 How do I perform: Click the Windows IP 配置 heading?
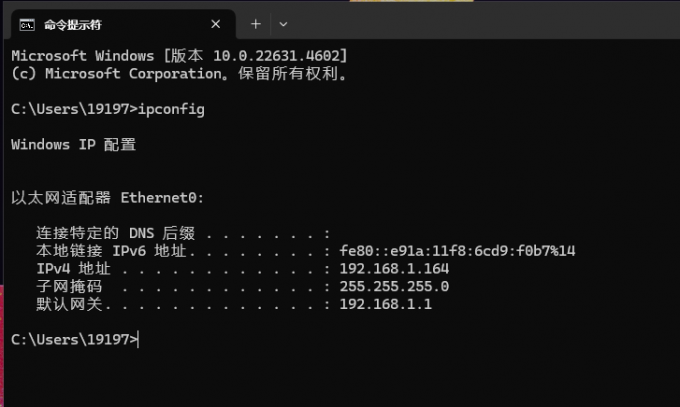tap(74, 144)
